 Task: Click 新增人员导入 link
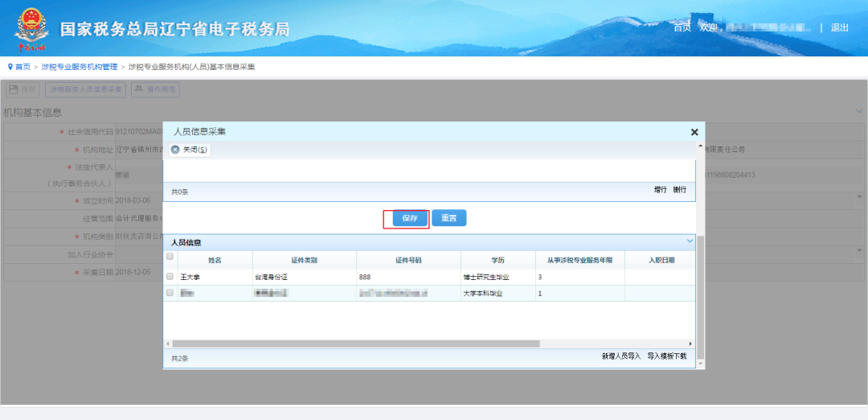tap(621, 356)
